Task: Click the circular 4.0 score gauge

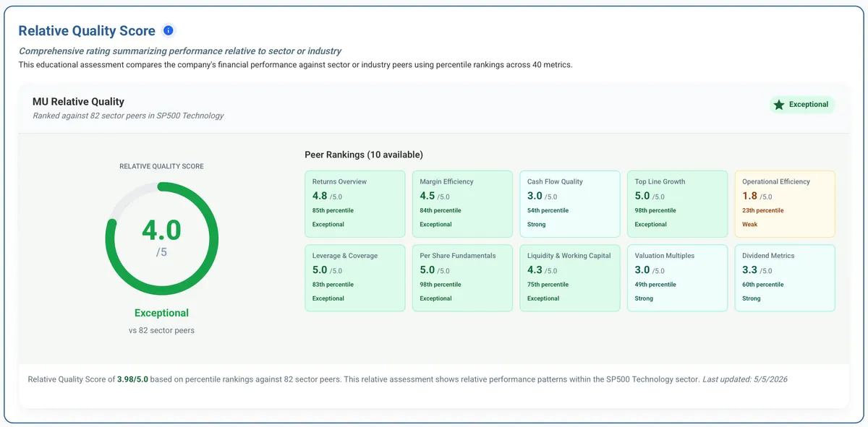Action: (x=161, y=238)
